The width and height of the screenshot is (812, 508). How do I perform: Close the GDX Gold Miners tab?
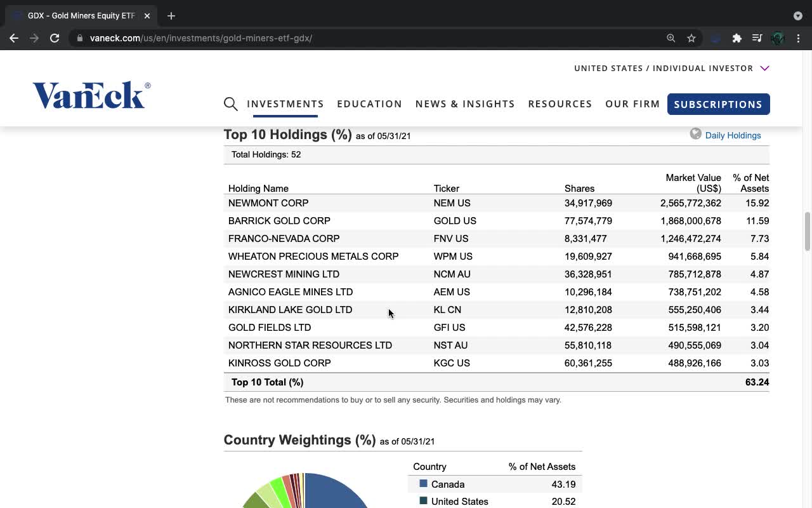[147, 16]
